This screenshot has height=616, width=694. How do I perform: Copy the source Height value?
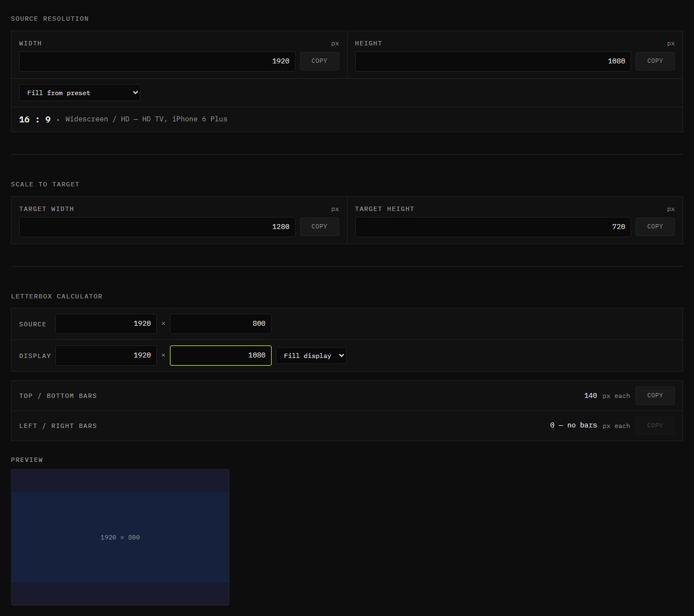click(655, 61)
